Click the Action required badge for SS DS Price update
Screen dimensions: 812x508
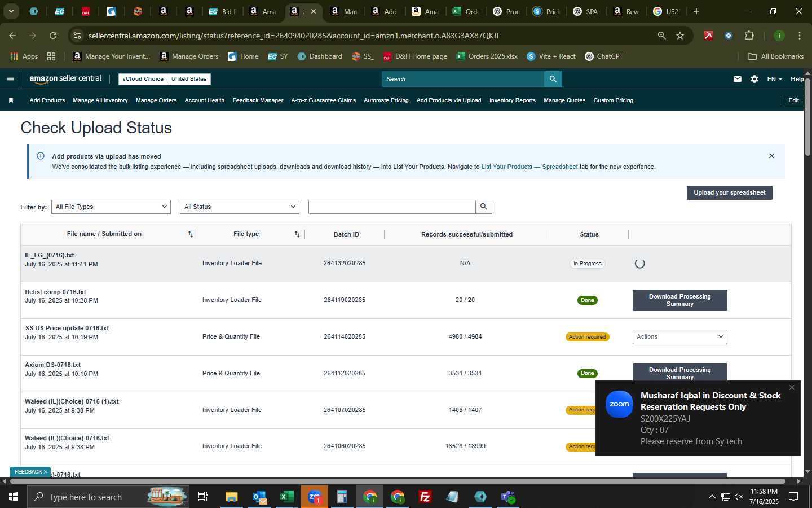click(x=588, y=337)
